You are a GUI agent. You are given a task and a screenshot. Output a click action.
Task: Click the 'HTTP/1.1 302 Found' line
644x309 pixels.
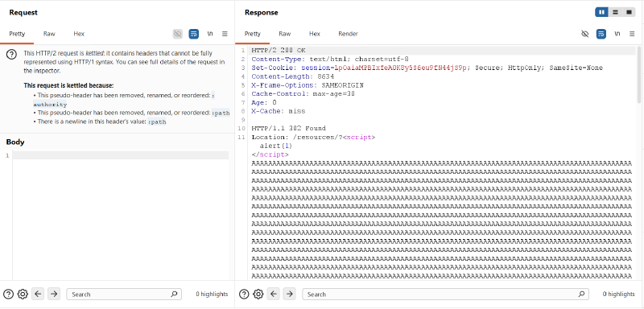coord(289,129)
